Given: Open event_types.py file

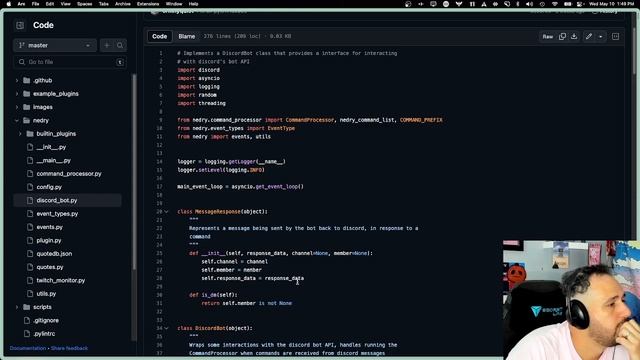Looking at the screenshot, I should 57,213.
